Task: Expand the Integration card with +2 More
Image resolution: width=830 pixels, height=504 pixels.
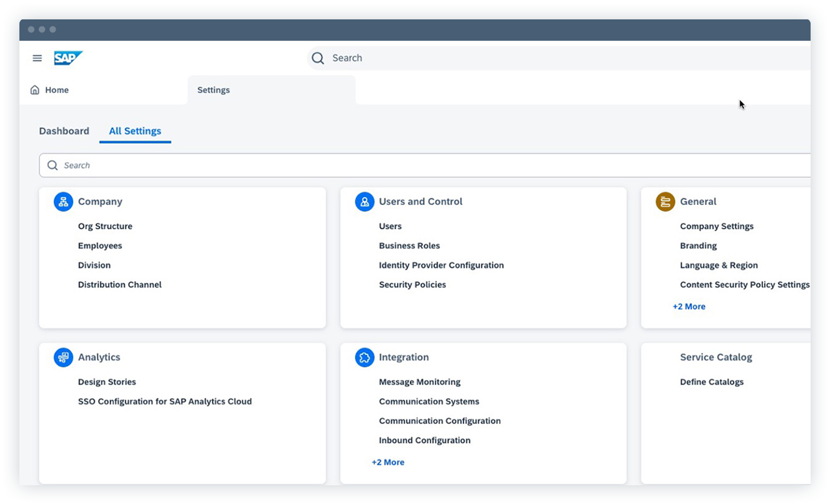Action: [x=388, y=461]
